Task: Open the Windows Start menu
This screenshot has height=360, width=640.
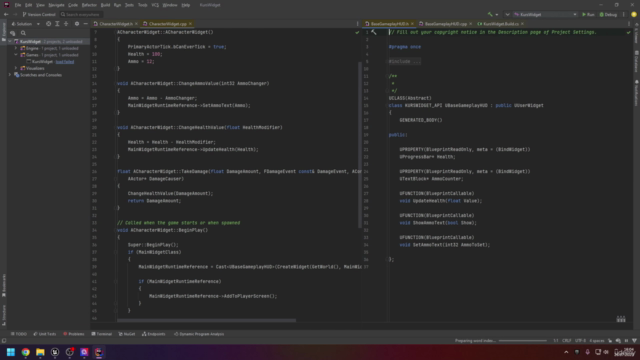Action: click(11, 352)
